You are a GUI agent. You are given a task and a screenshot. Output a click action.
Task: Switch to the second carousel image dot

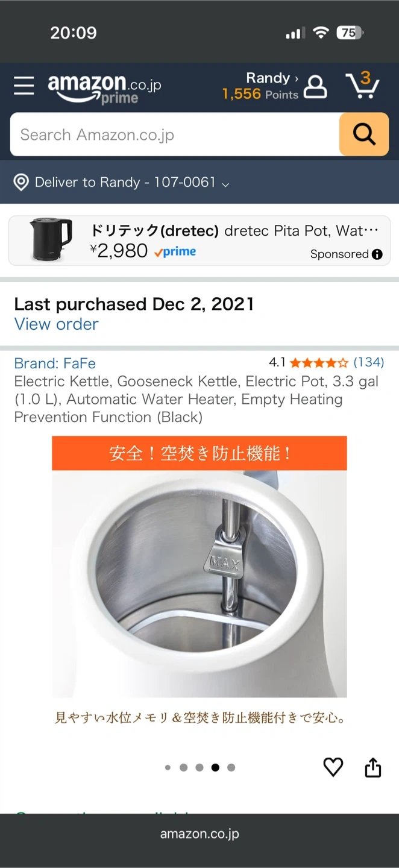(x=183, y=767)
